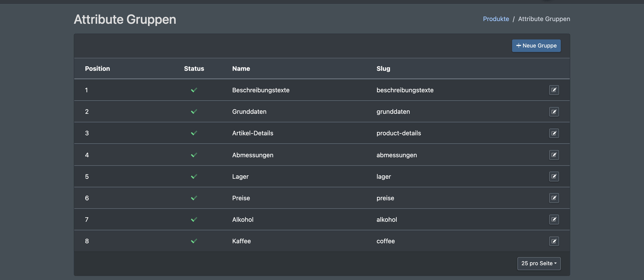Click status checkmark of Beschreibungstexte
The height and width of the screenshot is (280, 644).
point(194,90)
